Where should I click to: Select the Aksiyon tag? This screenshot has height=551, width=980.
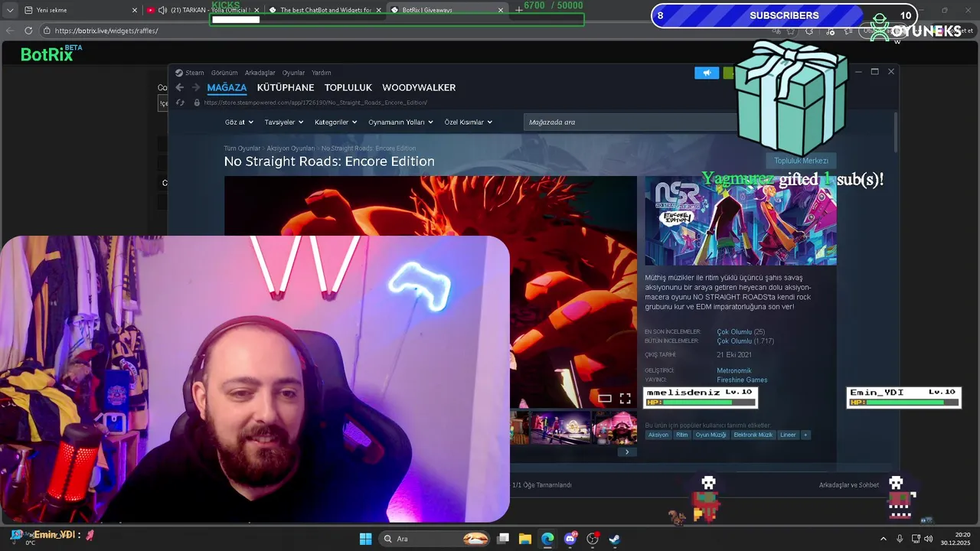[x=658, y=435]
